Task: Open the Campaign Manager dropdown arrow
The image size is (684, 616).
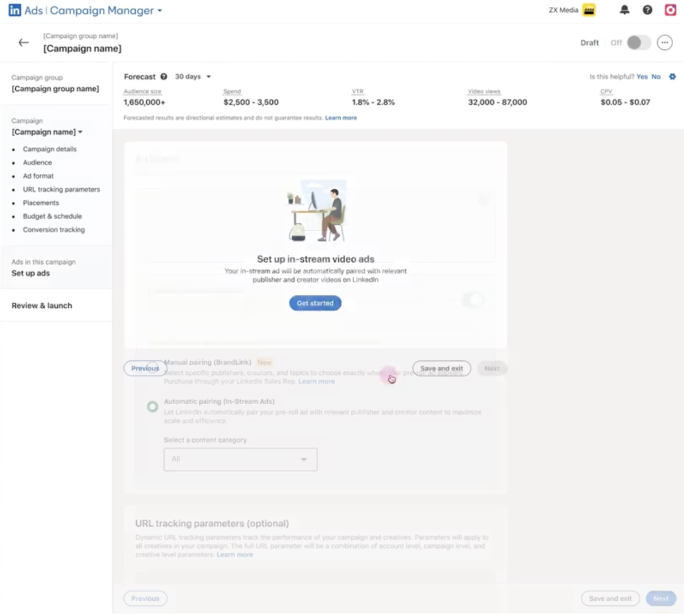Action: click(x=160, y=11)
